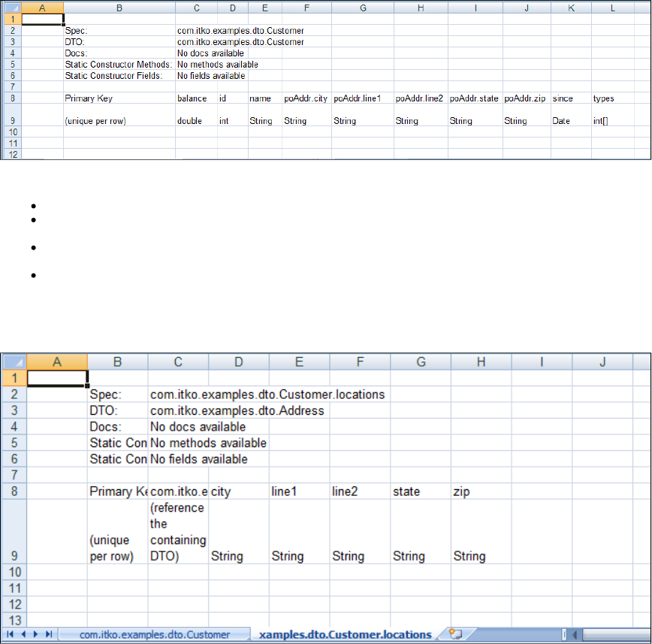Select column C header in upper spreadsheet
Screen dimensions: 652x644
(196, 8)
